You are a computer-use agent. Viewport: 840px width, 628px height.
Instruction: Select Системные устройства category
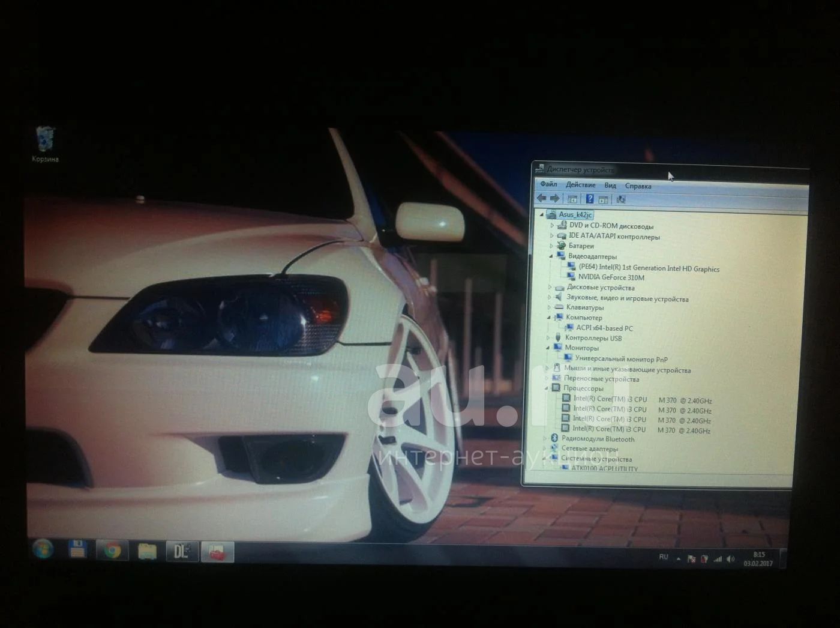click(x=596, y=459)
